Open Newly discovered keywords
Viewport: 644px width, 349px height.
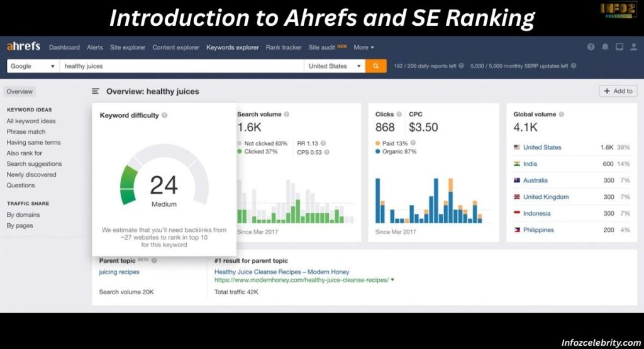[x=31, y=175]
